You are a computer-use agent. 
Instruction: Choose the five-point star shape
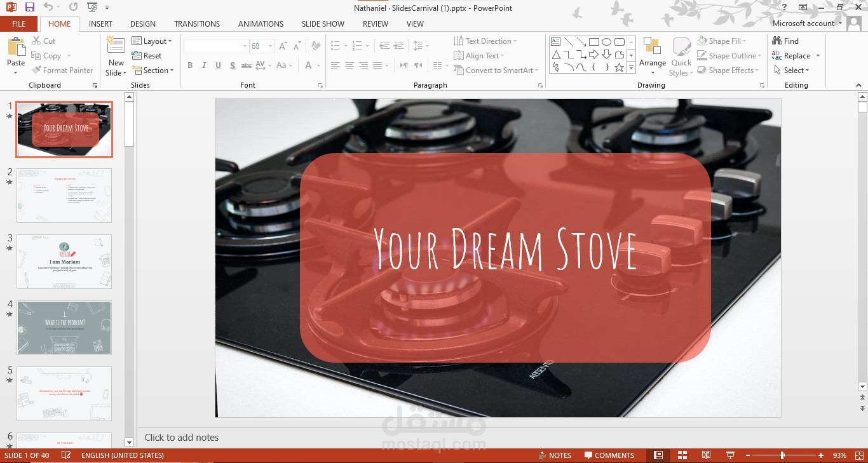pos(620,67)
